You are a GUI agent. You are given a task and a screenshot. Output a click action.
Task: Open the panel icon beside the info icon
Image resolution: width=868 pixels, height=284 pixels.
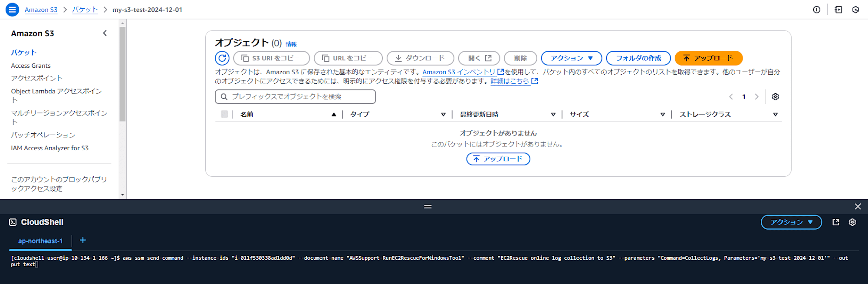(838, 10)
